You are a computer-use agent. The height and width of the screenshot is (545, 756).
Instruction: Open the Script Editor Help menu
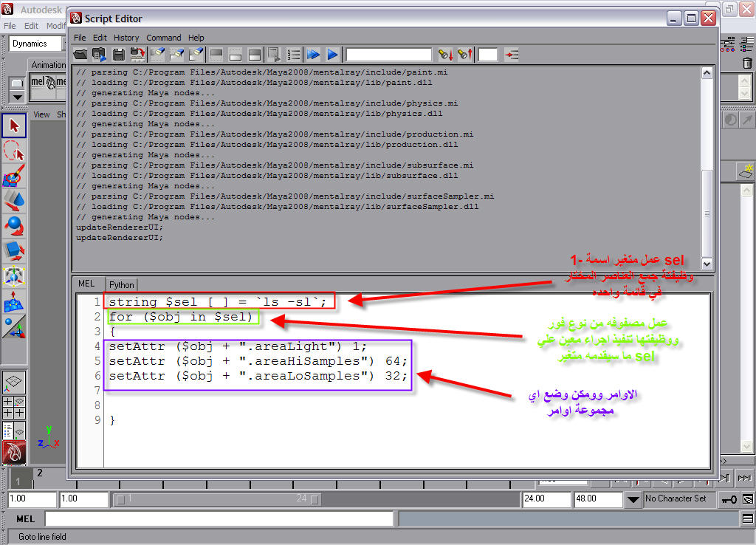pos(196,38)
